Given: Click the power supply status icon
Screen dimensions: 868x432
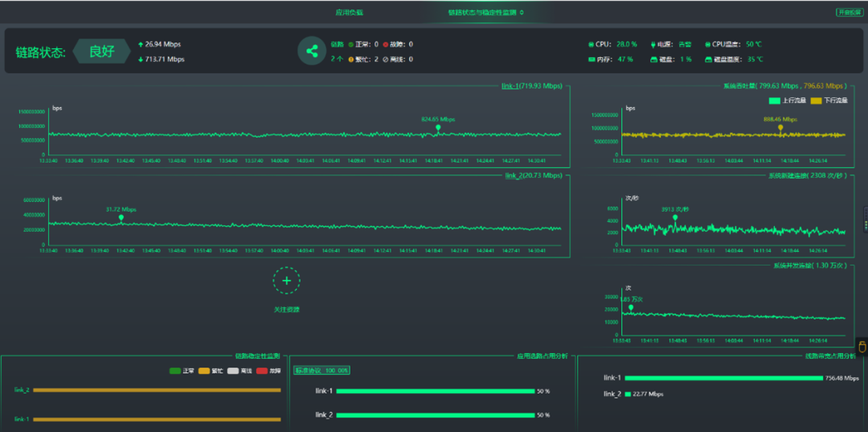Looking at the screenshot, I should pyautogui.click(x=653, y=44).
